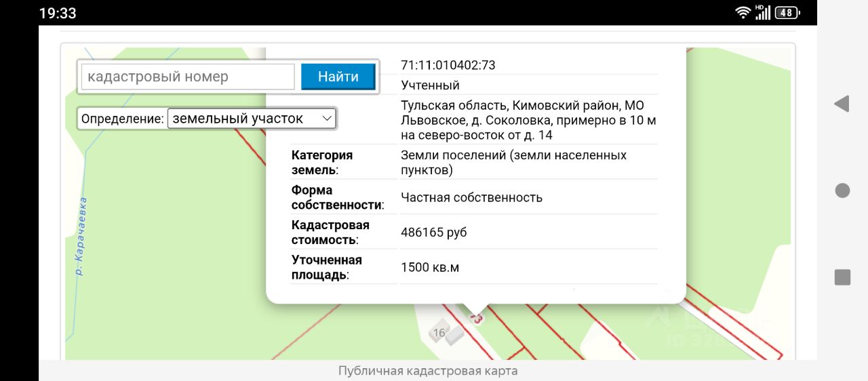Tap the 19:33 clock in status bar
This screenshot has height=381, width=868.
click(58, 13)
